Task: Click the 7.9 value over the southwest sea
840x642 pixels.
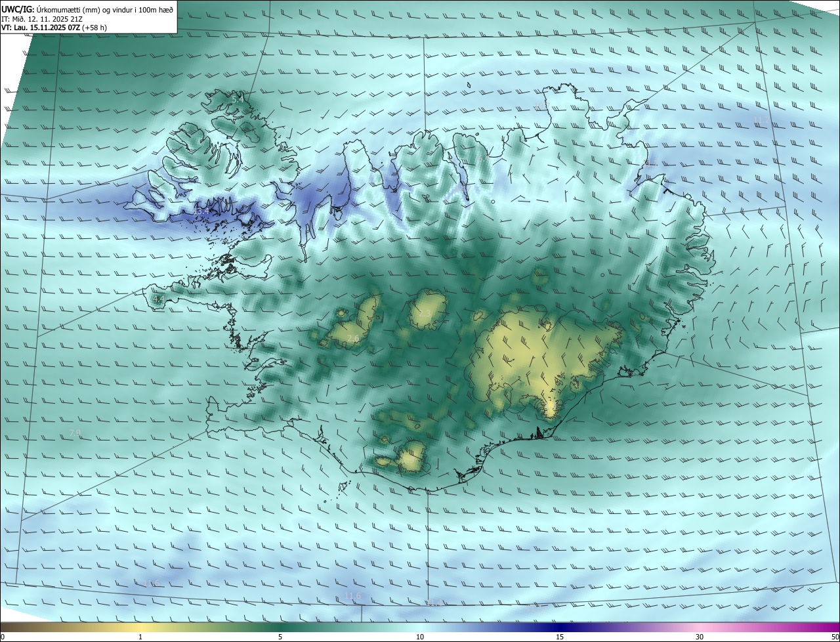Action: point(75,433)
